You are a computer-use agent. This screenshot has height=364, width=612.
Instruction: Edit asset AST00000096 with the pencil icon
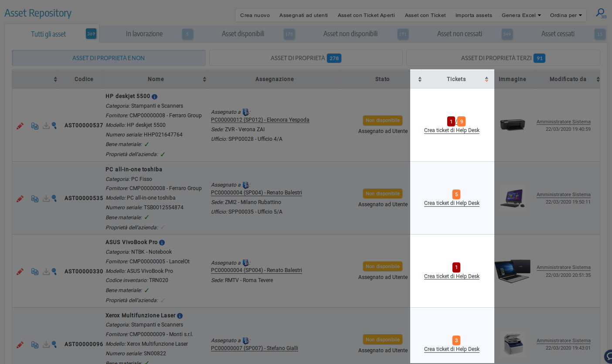pyautogui.click(x=20, y=344)
